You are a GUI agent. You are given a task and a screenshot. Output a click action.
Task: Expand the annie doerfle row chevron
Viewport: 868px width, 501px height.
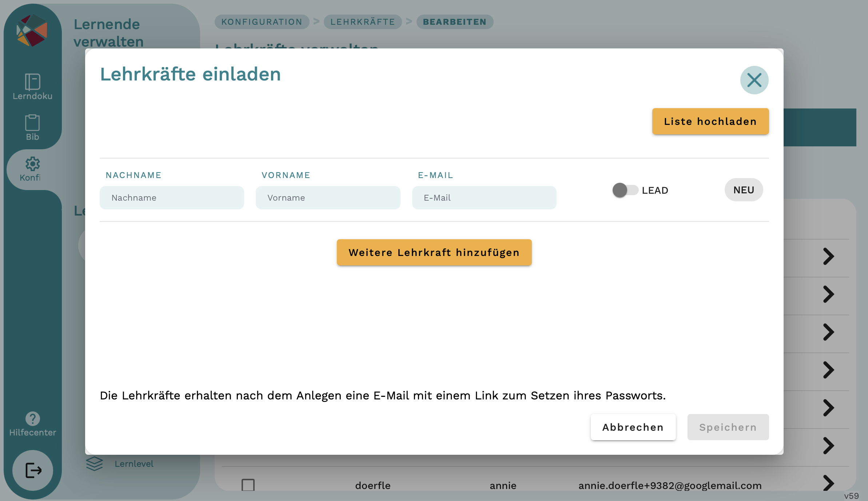(828, 483)
